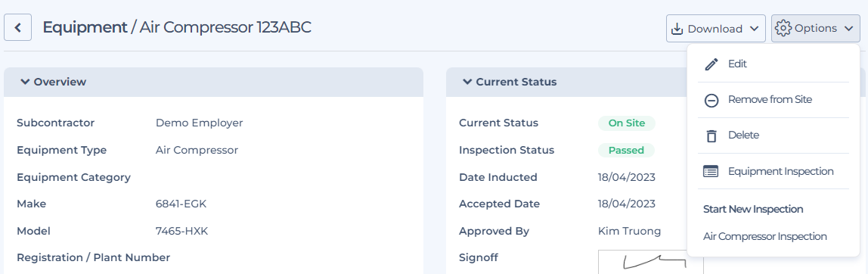Viewport: 868px width, 274px height.
Task: Collapse the Current Status section chevron
Action: point(467,82)
